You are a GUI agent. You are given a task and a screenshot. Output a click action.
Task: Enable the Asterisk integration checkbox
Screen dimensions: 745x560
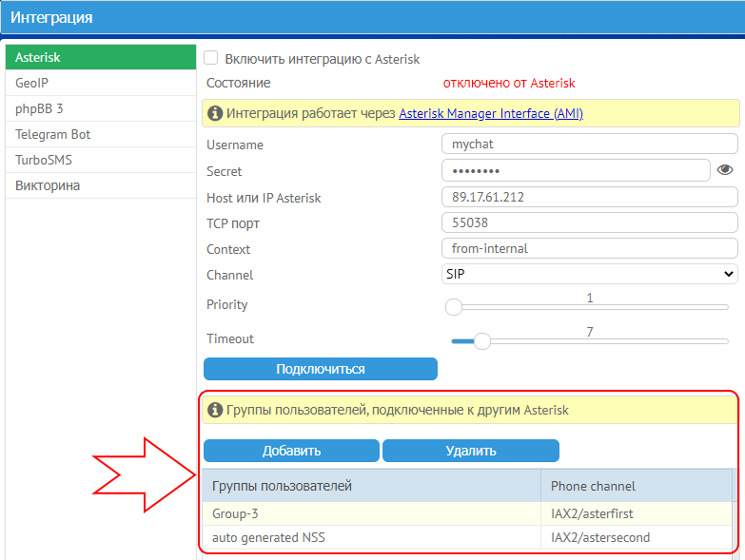211,59
